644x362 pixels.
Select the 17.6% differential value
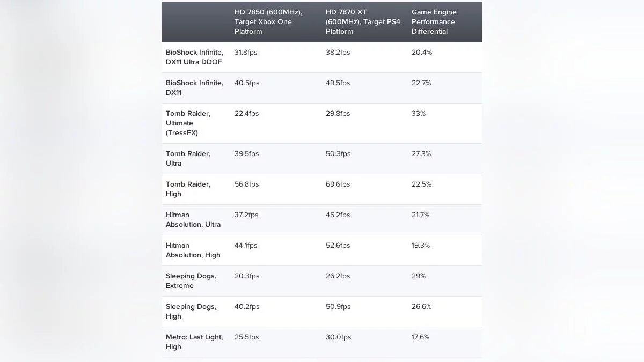[421, 337]
